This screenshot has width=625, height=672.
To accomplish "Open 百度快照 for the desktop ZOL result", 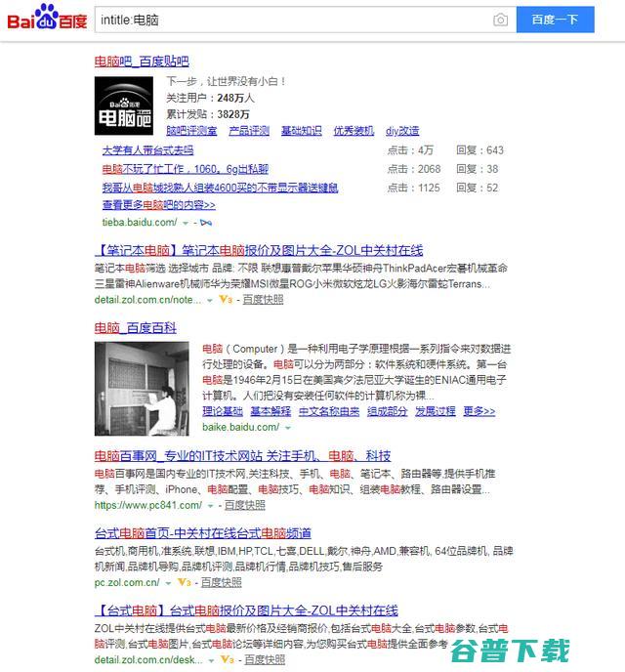I will pyautogui.click(x=265, y=659).
